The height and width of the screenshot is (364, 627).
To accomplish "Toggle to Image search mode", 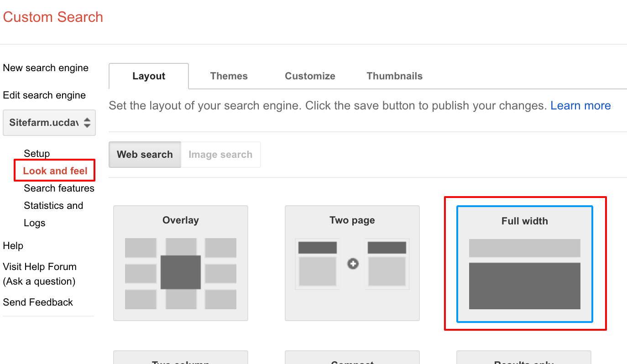I will click(220, 155).
